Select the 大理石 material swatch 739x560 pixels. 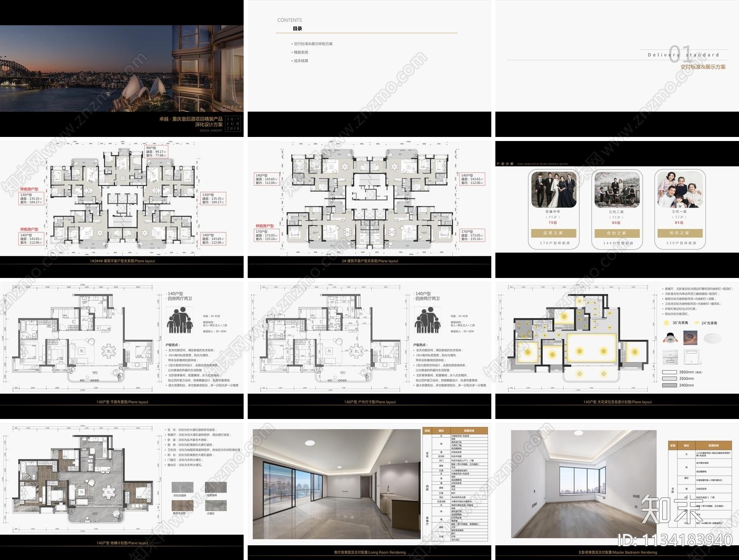click(215, 506)
